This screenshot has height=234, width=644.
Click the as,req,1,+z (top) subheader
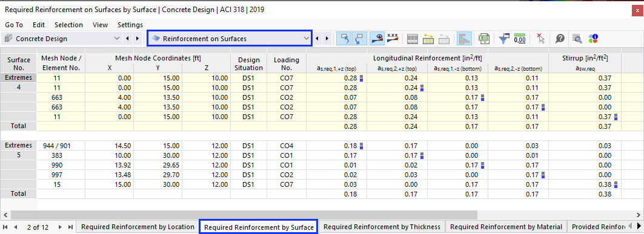coord(336,69)
